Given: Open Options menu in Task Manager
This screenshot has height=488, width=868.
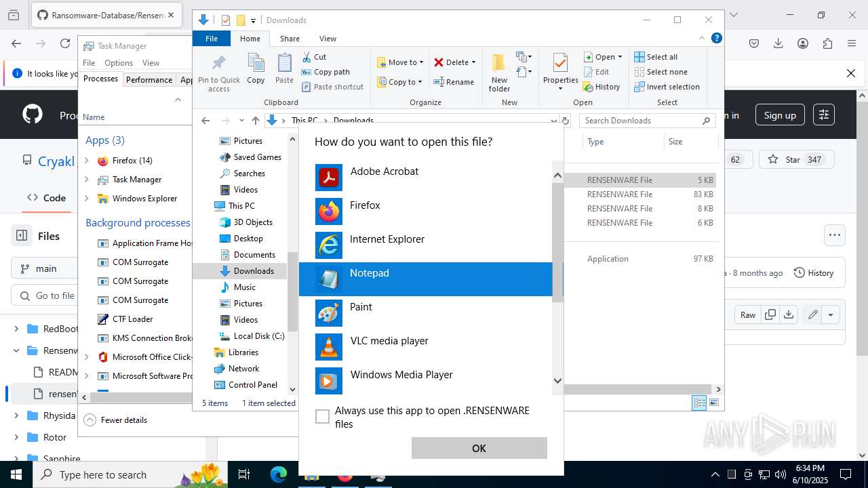Looking at the screenshot, I should (119, 63).
